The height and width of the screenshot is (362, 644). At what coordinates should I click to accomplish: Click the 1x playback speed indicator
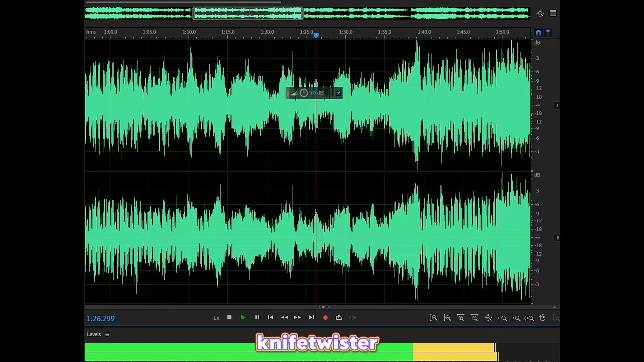coord(216,318)
